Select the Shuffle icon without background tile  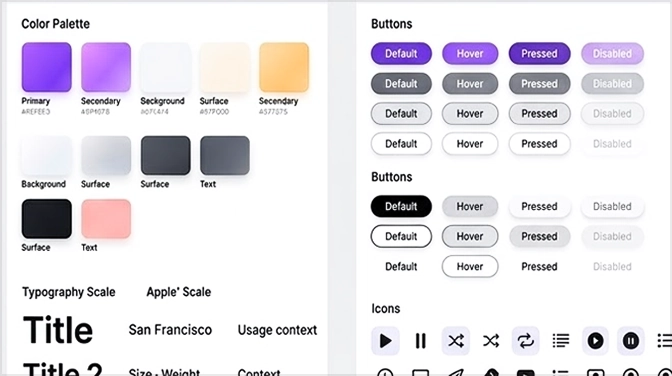pyautogui.click(x=491, y=341)
